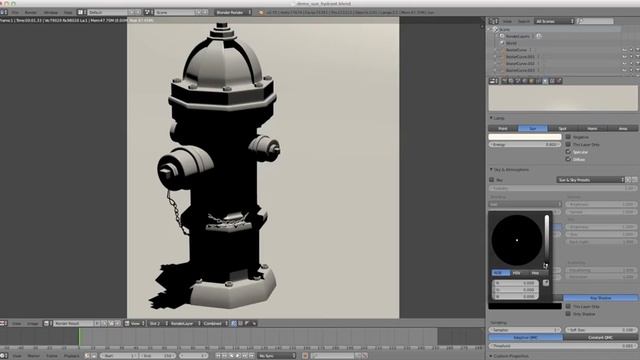The width and height of the screenshot is (640, 360).
Task: Open the File menu
Action: coord(15,13)
